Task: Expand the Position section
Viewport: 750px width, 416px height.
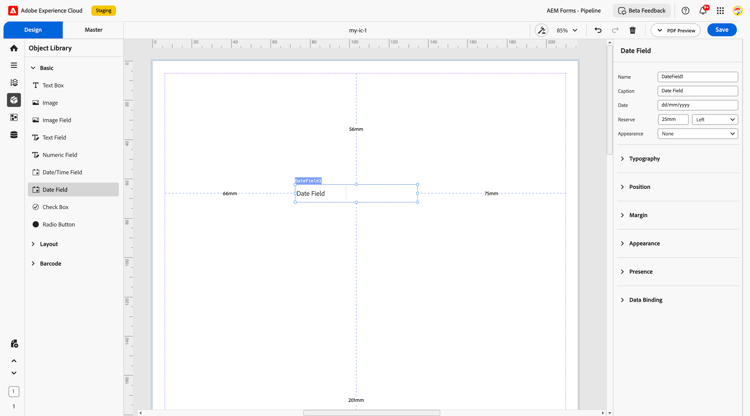Action: [678, 187]
